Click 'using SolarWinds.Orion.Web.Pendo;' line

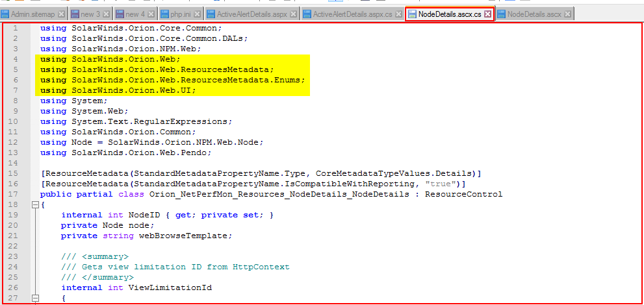(x=125, y=153)
